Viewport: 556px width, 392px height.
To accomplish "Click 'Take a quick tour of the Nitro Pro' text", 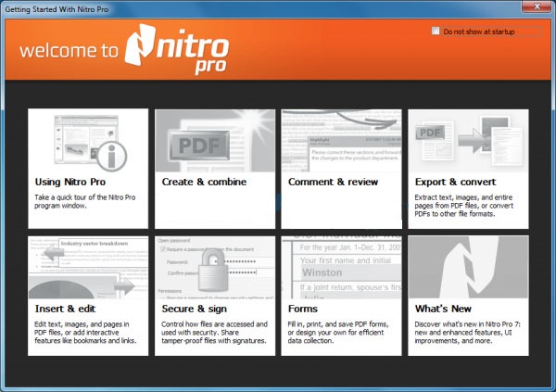I will tap(84, 201).
